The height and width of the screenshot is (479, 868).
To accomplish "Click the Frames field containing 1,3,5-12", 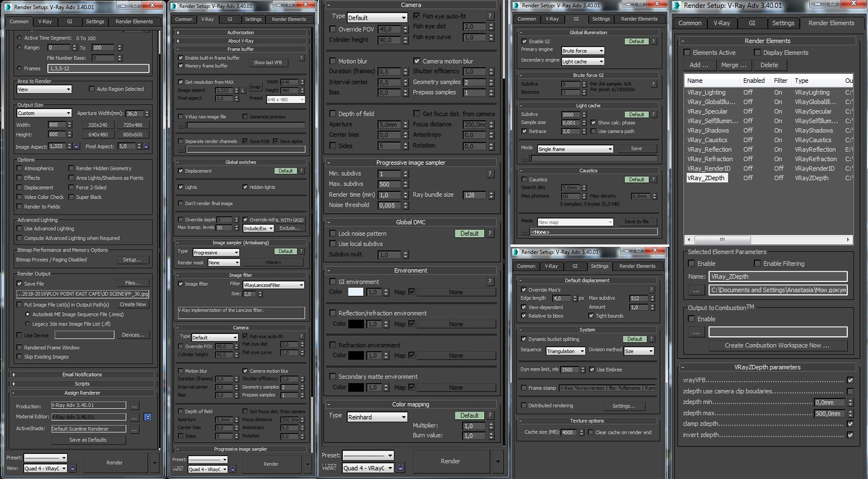I will coord(99,68).
